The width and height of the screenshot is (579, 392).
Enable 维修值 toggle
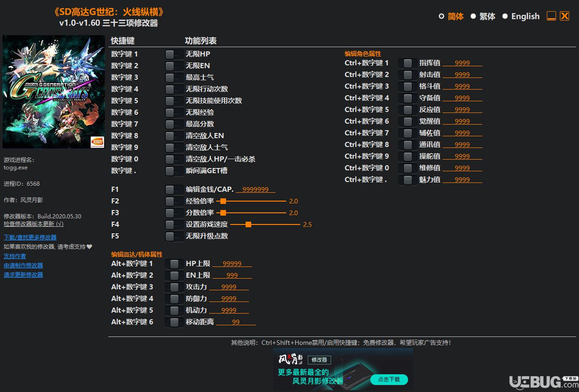click(x=408, y=168)
